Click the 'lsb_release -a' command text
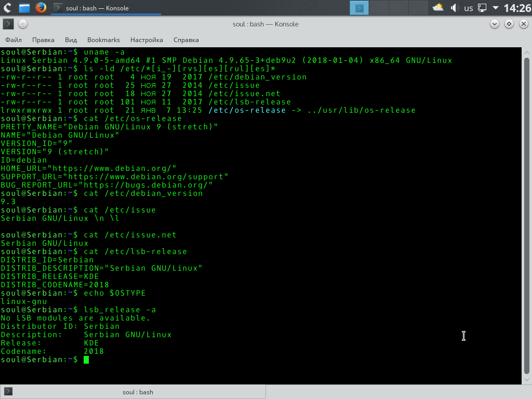The height and width of the screenshot is (399, 532). 120,310
